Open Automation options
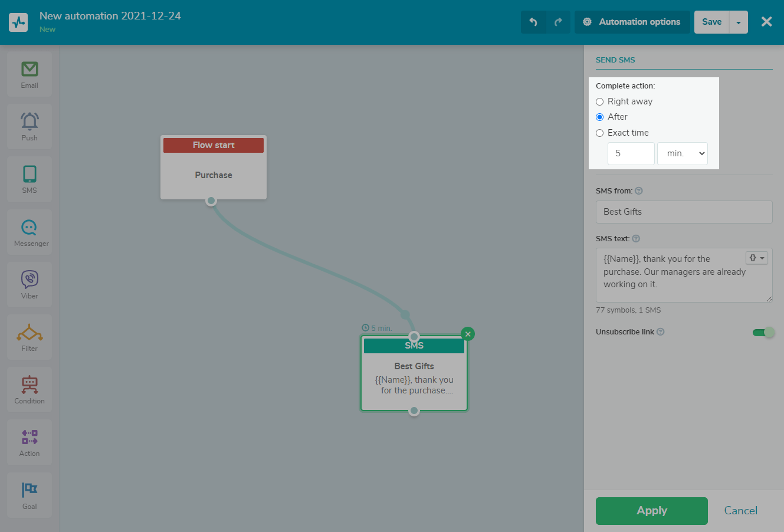The height and width of the screenshot is (532, 784). 632,22
